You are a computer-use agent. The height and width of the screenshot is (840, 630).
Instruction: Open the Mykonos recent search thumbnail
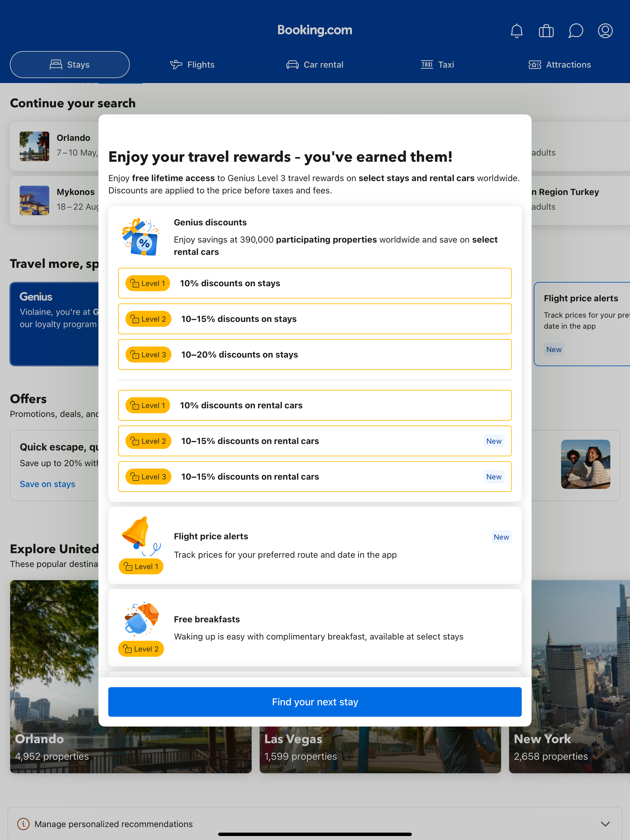(34, 200)
